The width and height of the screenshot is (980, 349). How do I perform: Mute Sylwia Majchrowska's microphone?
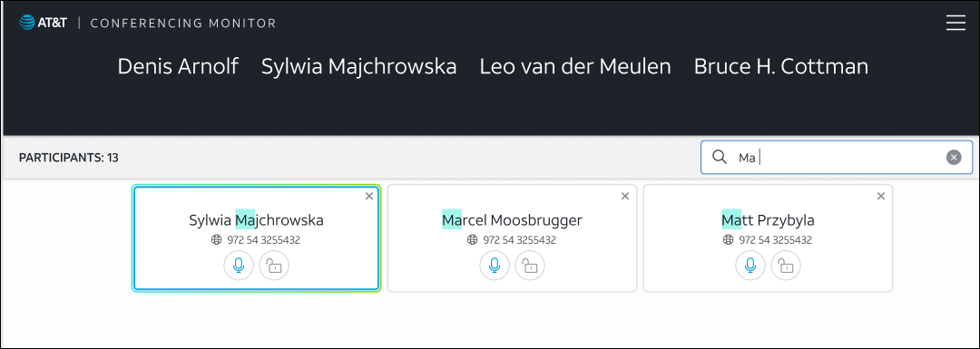coord(239,266)
